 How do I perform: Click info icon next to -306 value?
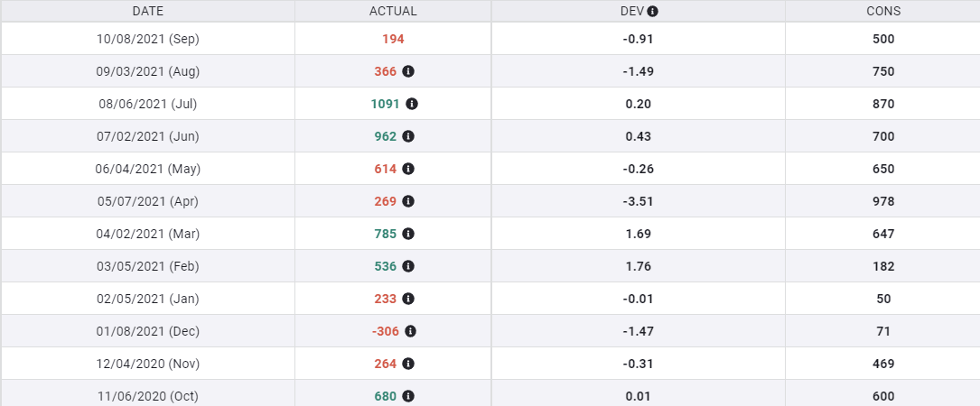coord(410,331)
